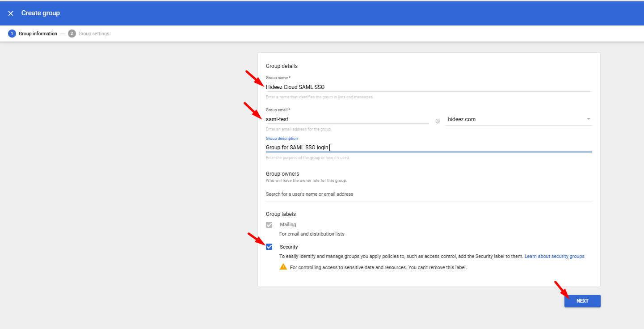Select the Group information step
Screen dimensions: 644x329
pyautogui.click(x=38, y=34)
